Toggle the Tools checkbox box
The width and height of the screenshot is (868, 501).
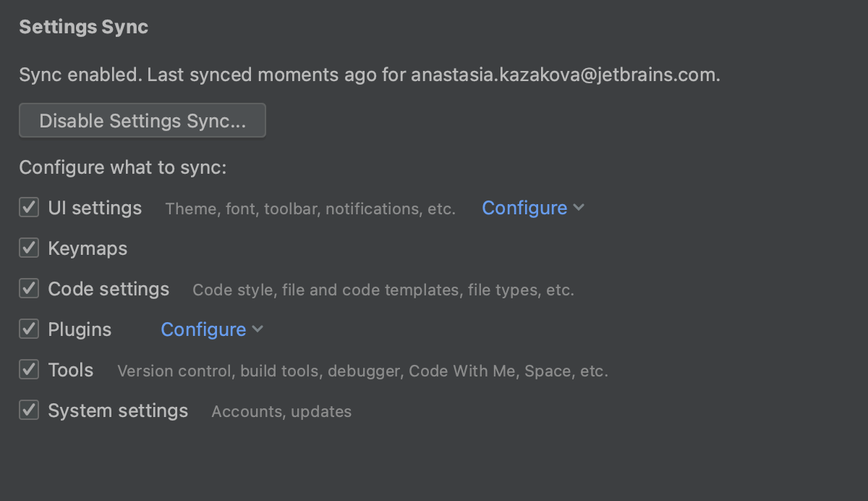click(29, 370)
